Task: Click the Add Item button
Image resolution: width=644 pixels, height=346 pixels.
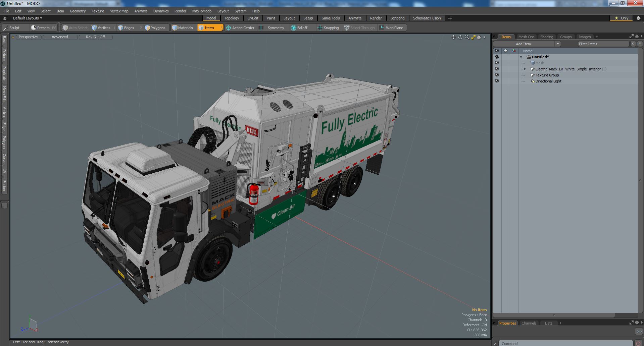Action: tap(523, 44)
